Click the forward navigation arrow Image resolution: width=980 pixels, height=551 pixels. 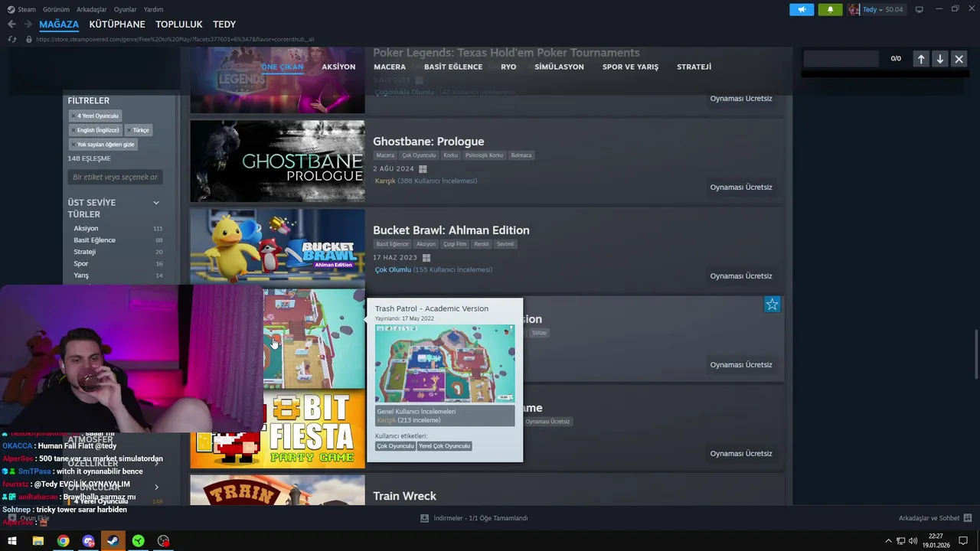pos(27,24)
